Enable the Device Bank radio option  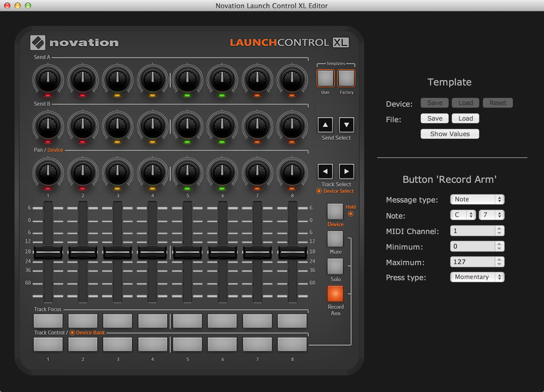tap(73, 333)
